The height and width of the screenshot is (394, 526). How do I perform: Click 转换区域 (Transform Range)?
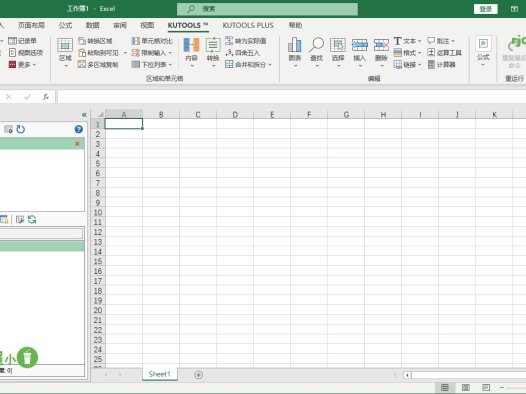[x=95, y=41]
